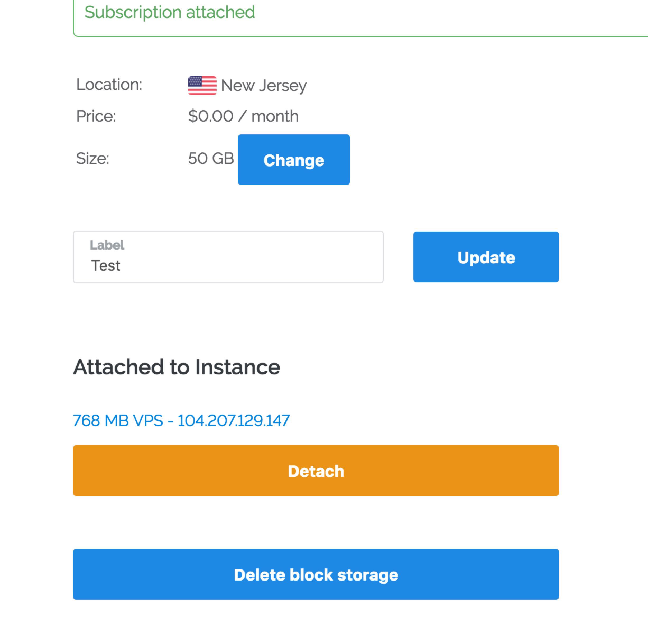The width and height of the screenshot is (648, 644).
Task: Click the "Test" text inside the label field
Action: [106, 265]
